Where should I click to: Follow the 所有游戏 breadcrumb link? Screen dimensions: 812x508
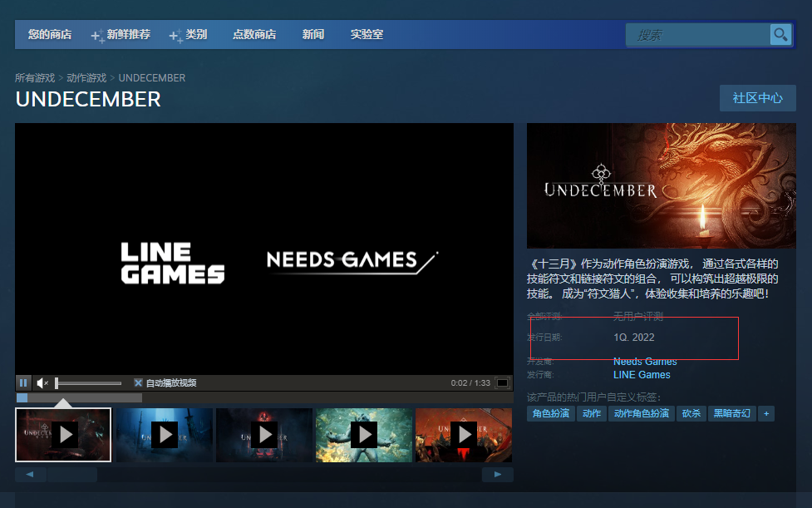(35, 77)
